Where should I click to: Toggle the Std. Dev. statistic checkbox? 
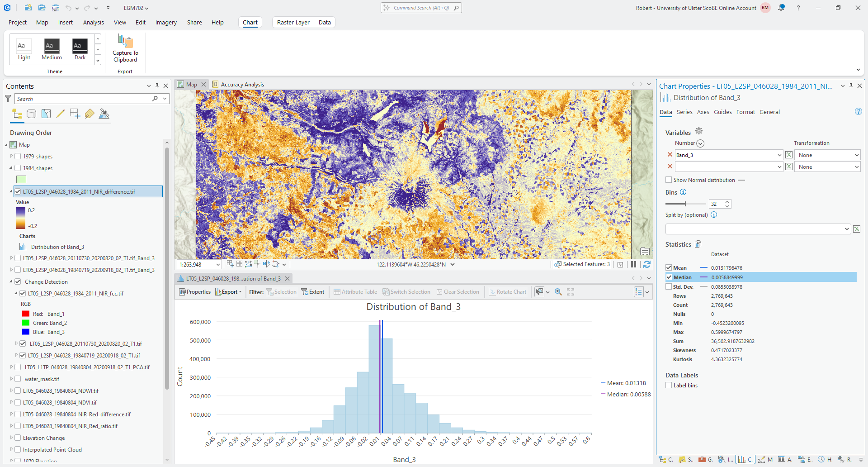[x=669, y=287]
